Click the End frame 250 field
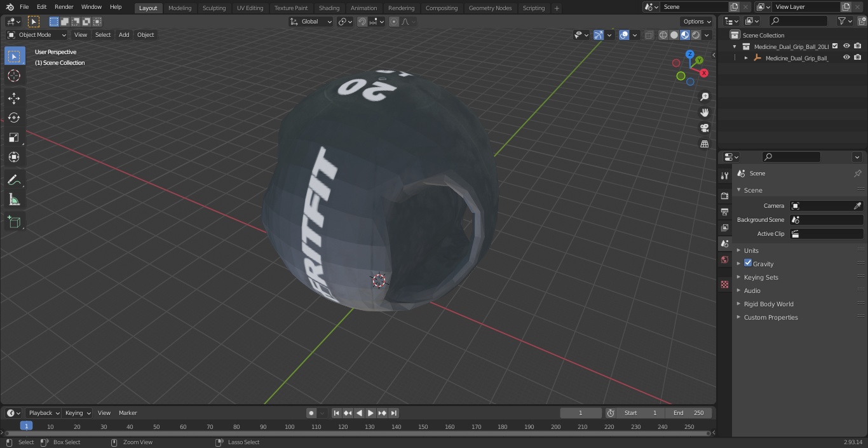 click(689, 413)
